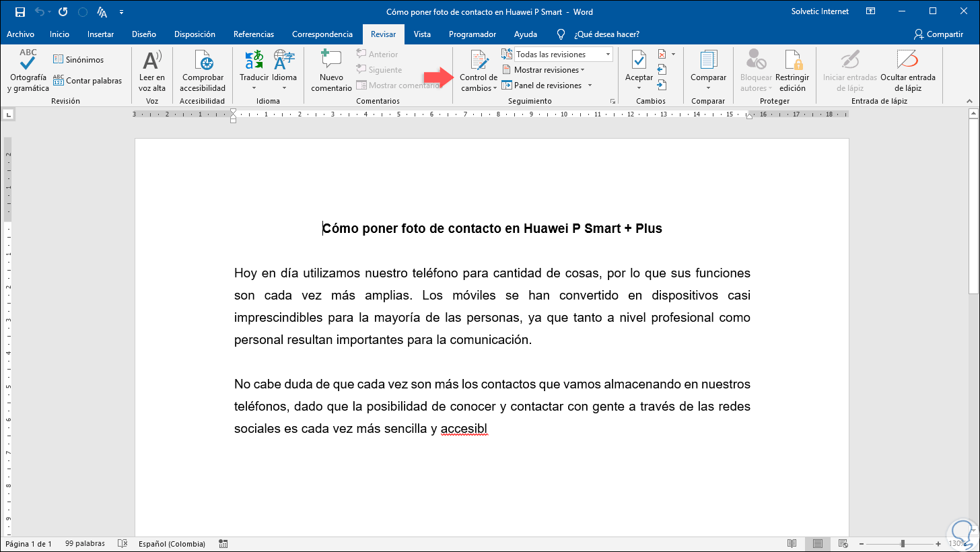Click the 99 palabras word count
980x552 pixels.
click(x=83, y=544)
